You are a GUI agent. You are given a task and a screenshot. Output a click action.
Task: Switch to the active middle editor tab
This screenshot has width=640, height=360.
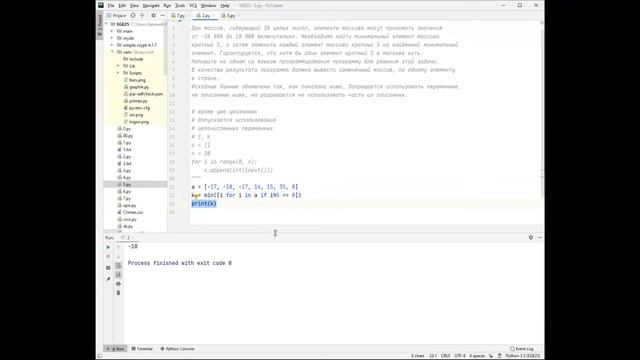205,16
